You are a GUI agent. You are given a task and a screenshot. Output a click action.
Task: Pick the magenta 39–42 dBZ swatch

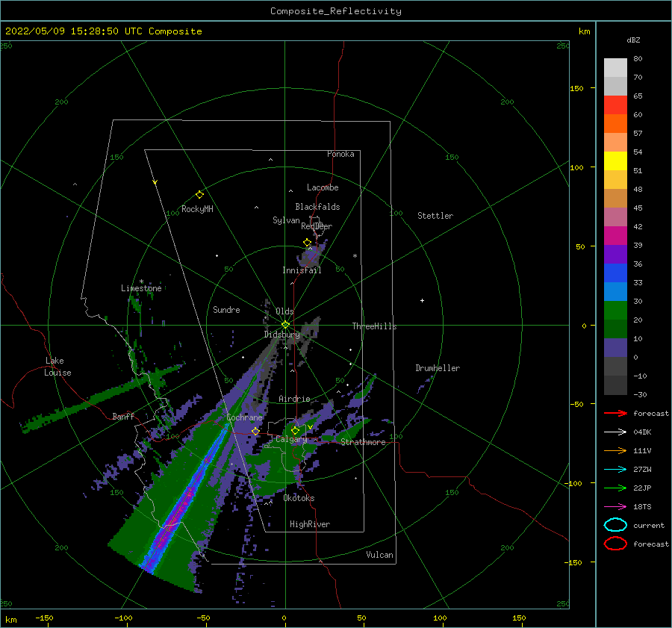(615, 236)
